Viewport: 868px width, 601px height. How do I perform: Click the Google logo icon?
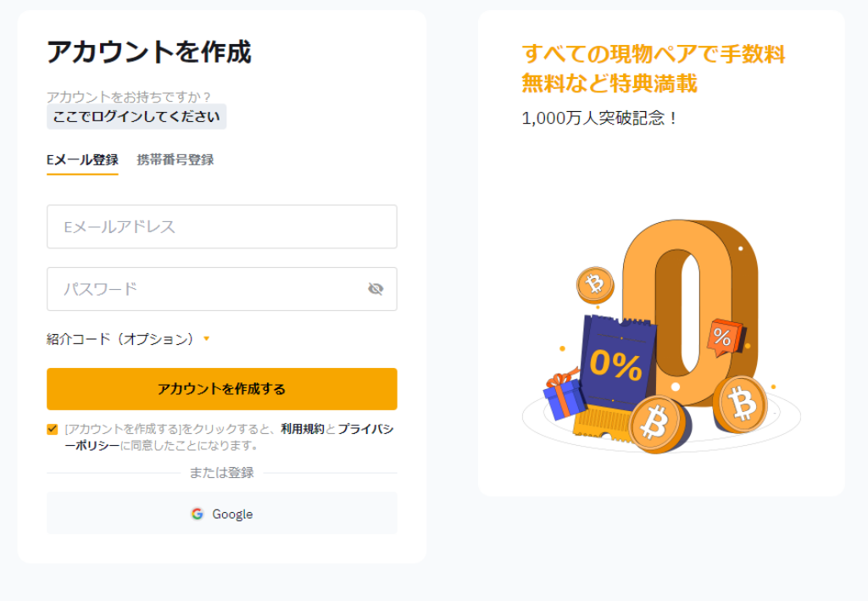click(x=197, y=515)
